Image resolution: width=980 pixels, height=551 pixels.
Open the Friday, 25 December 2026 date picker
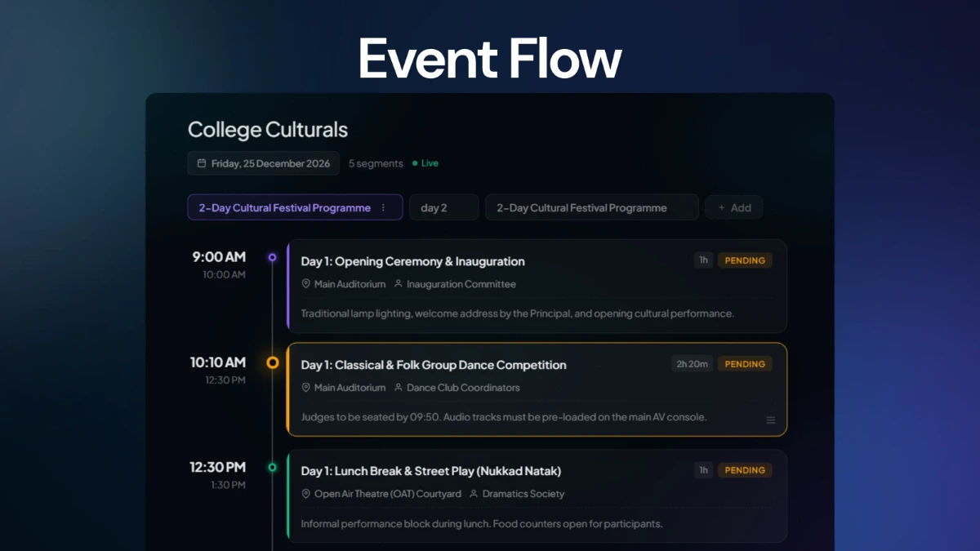[x=264, y=163]
